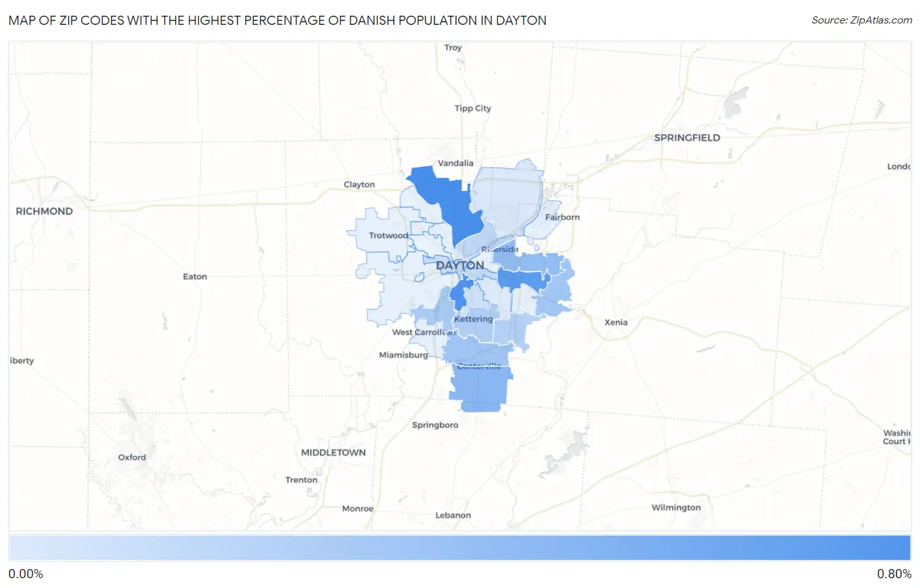This screenshot has height=588, width=920.
Task: Click the percentage color gradient legend bar
Action: pyautogui.click(x=460, y=548)
